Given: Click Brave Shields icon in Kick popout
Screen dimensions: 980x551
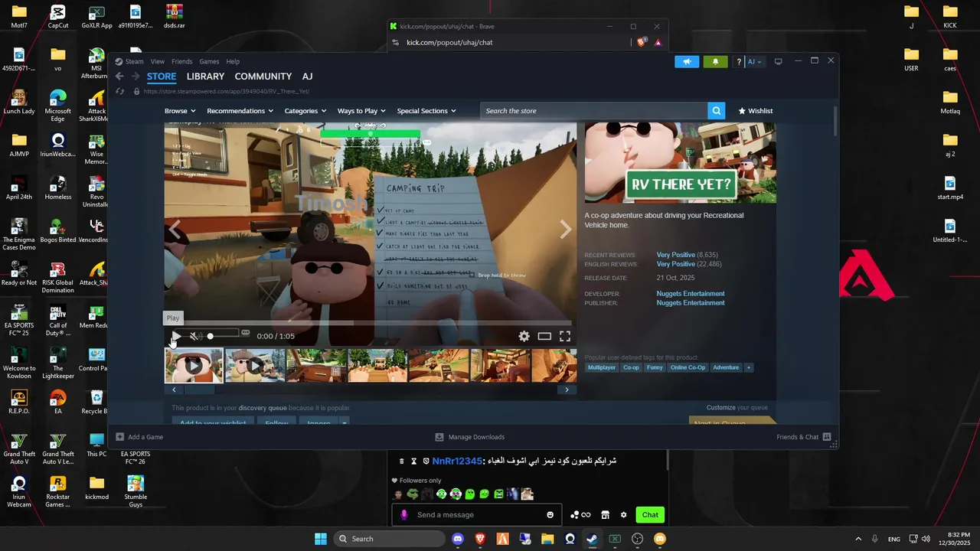Looking at the screenshot, I should coord(642,42).
